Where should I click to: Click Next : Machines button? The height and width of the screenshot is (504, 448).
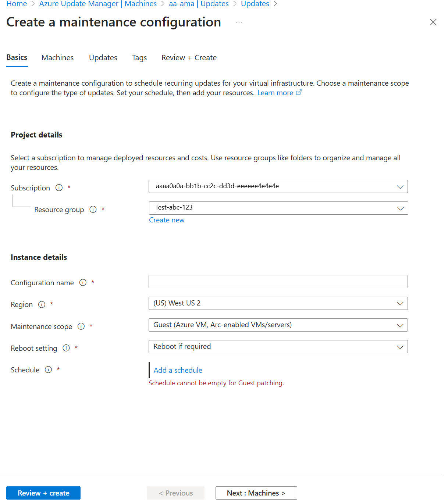coord(256,493)
